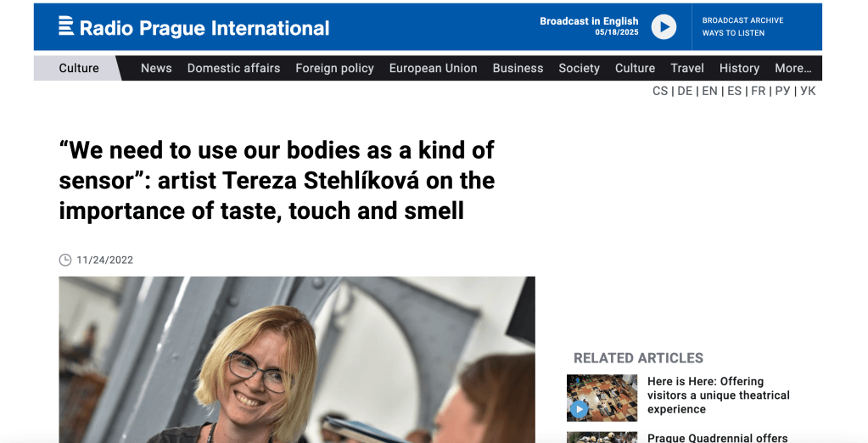This screenshot has width=868, height=443.
Task: Play the Broadcast in English stream
Action: [x=664, y=26]
